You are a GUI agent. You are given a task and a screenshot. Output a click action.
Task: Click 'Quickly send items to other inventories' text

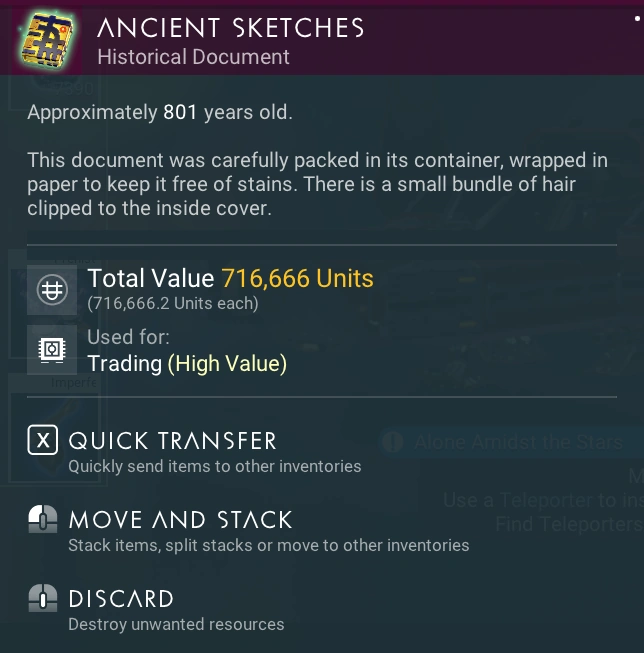coord(214,466)
